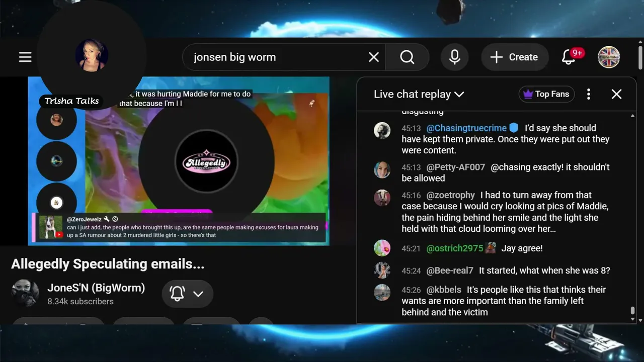This screenshot has width=644, height=362.
Task: Click message "I had to turn away from that case"
Action: point(506,212)
